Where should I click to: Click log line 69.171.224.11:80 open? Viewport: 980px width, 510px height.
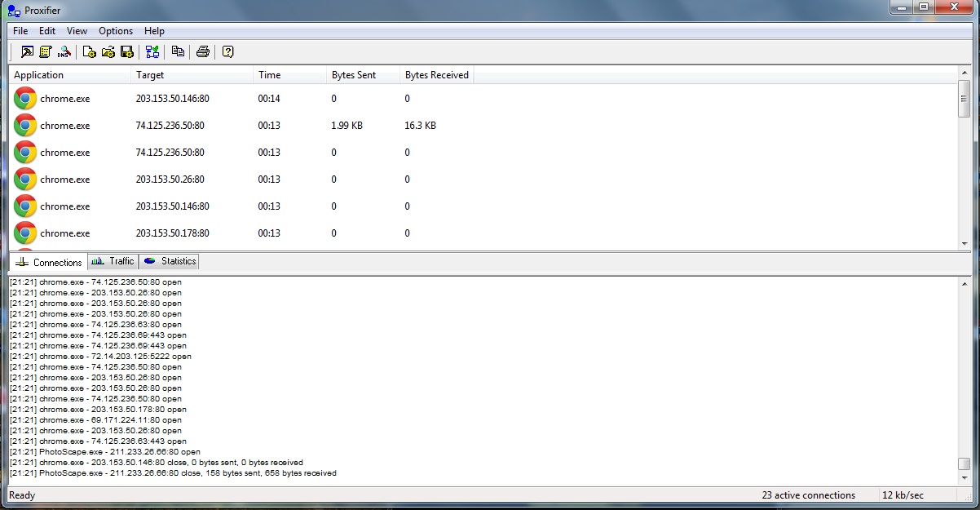point(96,420)
